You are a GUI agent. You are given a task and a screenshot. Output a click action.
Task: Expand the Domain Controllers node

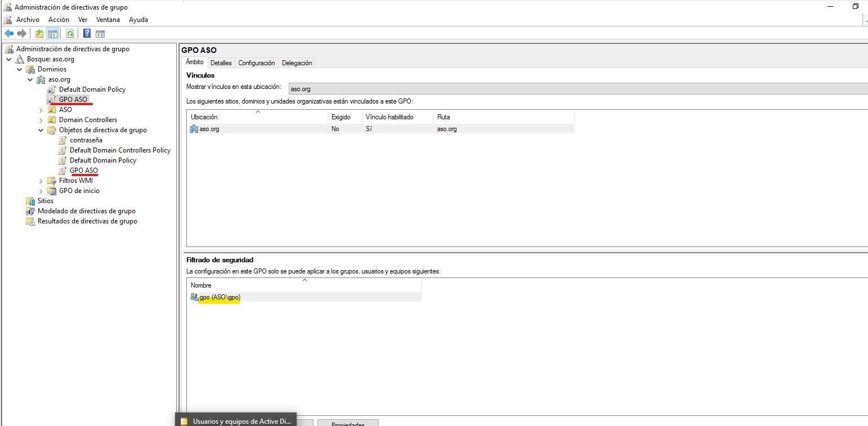tap(41, 120)
